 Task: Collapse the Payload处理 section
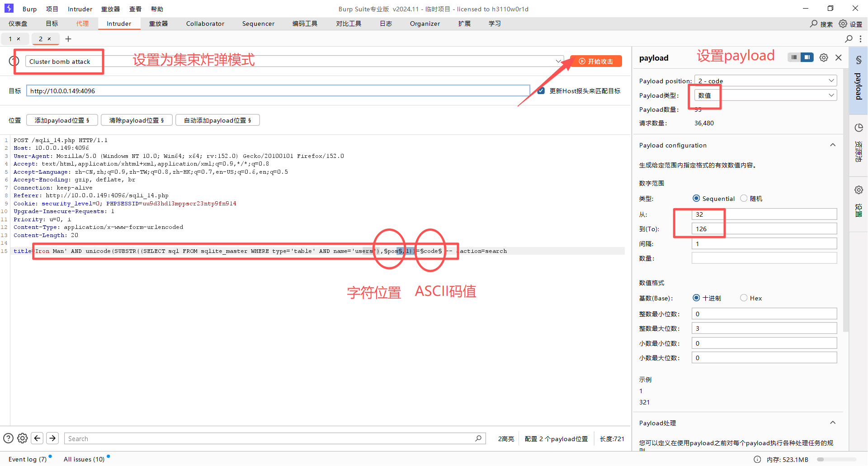tap(833, 423)
